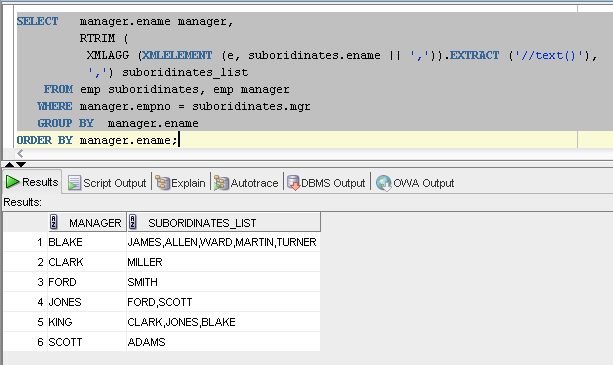This screenshot has width=613, height=365.
Task: Click the MANAGER column header
Action: click(87, 222)
